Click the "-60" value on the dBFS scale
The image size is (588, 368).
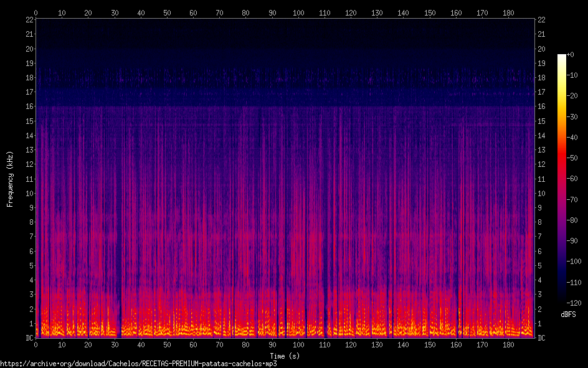572,179
